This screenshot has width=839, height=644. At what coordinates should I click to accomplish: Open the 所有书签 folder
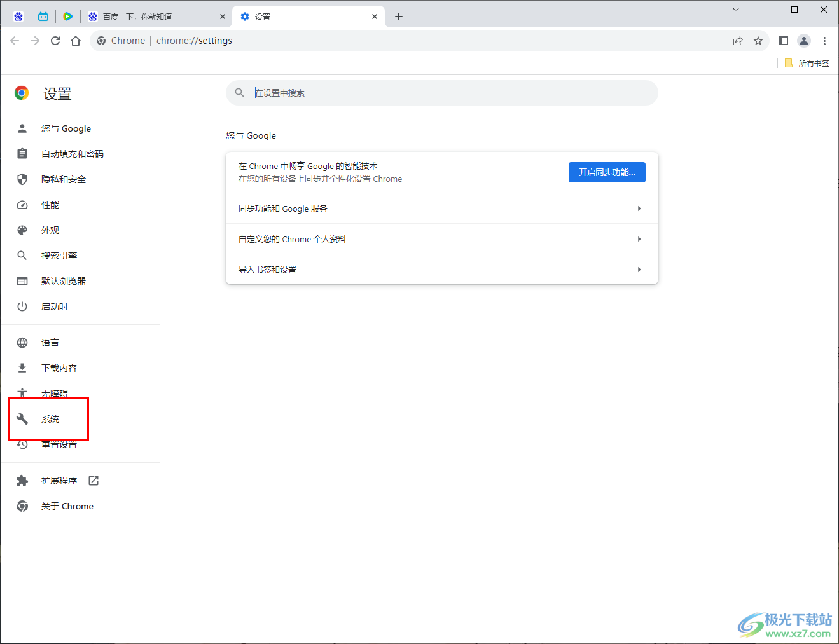tap(807, 63)
